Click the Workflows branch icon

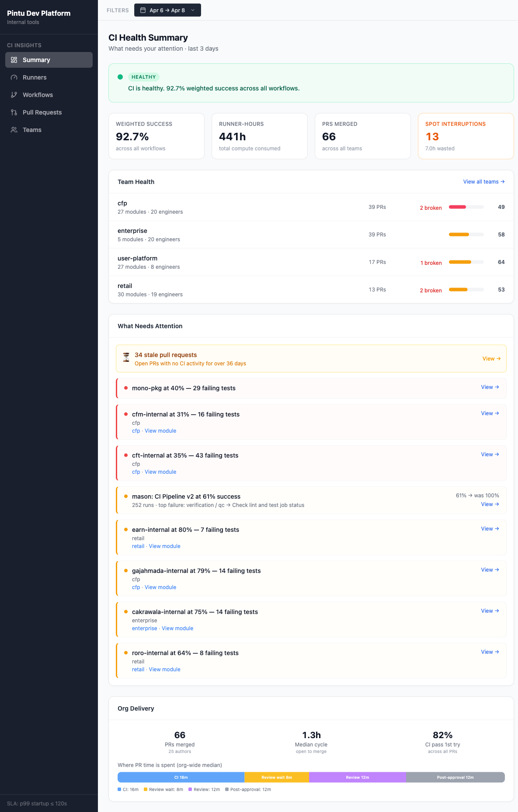[14, 95]
